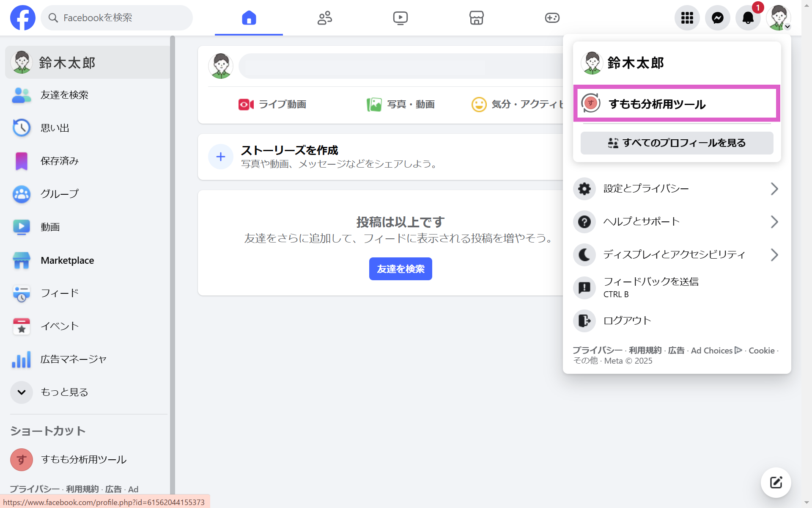Screen dimensions: 812x508
Task: Expand ヘルプとサポート submenu
Action: pos(676,221)
